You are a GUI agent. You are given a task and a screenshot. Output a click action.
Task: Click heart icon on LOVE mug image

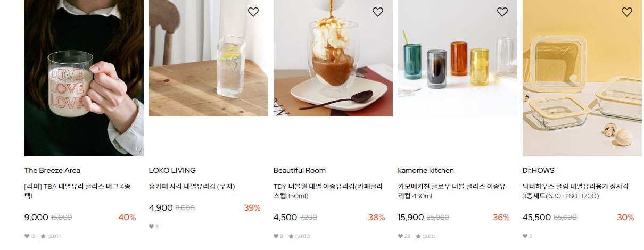coord(129,12)
